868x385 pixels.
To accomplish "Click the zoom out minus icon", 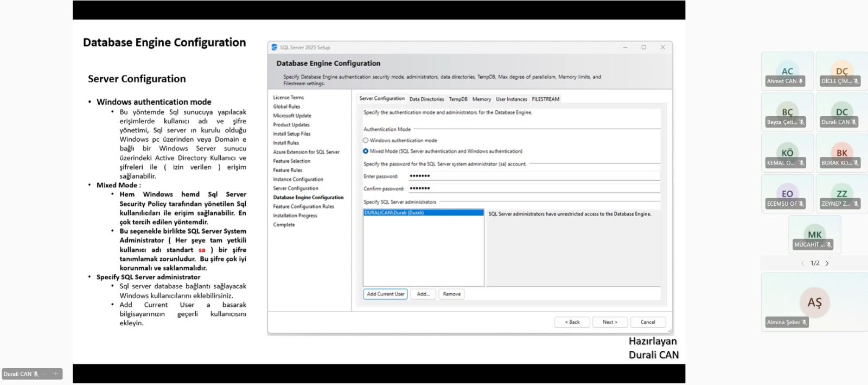I will (x=45, y=374).
